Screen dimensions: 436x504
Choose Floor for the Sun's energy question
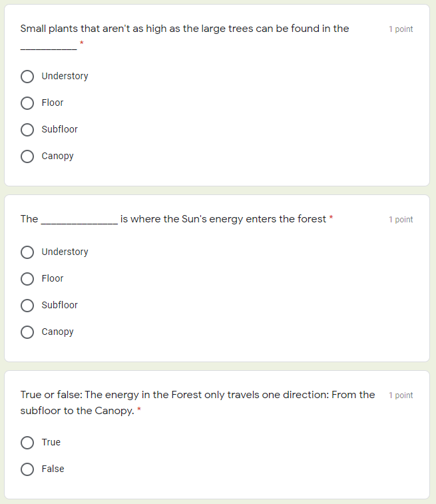[27, 279]
